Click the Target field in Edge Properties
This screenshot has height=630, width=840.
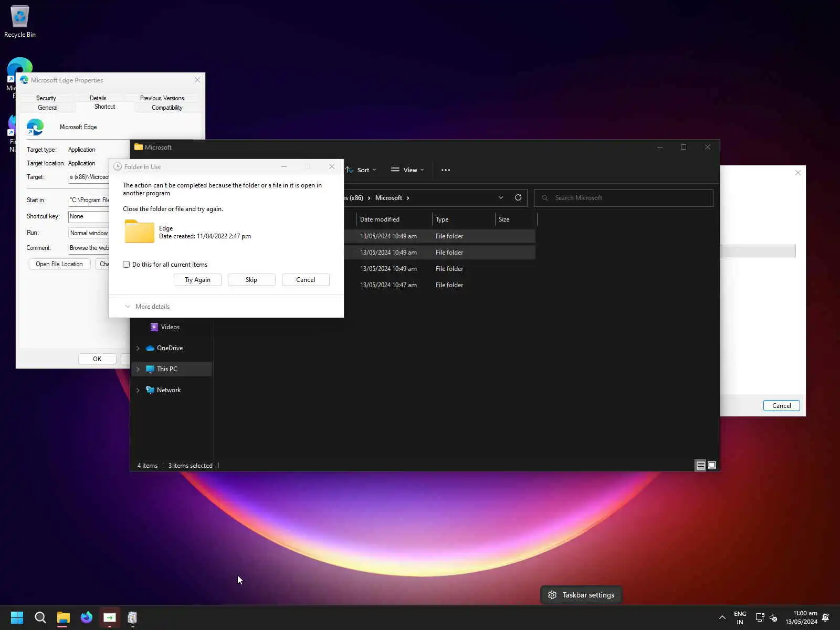89,177
